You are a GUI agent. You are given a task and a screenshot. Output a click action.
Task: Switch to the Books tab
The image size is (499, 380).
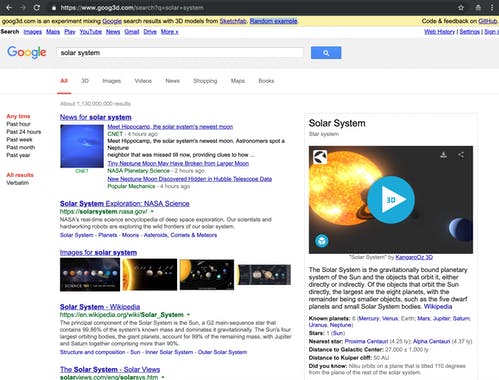click(x=266, y=81)
